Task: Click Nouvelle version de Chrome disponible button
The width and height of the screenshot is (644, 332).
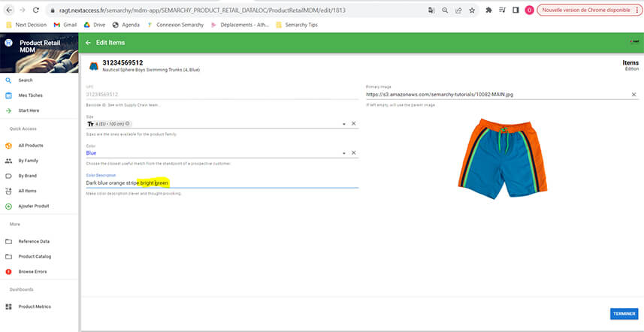Action: (589, 11)
